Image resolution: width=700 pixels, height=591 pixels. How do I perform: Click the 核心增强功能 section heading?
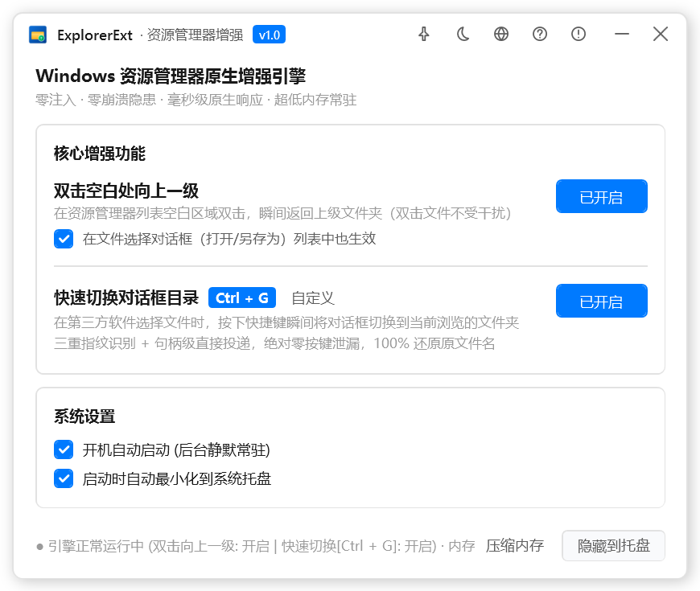(x=100, y=154)
